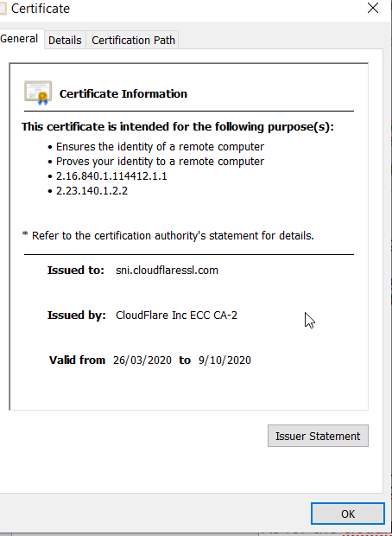
Task: Click the CloudFlare Inc ECC CA-2 issuer
Action: pyautogui.click(x=176, y=316)
